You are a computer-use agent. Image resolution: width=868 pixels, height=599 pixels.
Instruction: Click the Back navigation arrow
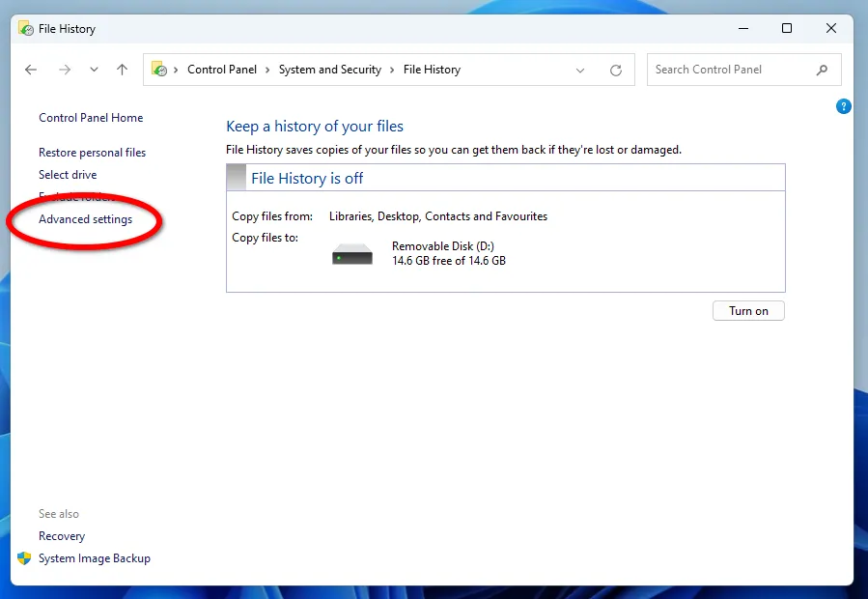[x=31, y=70]
